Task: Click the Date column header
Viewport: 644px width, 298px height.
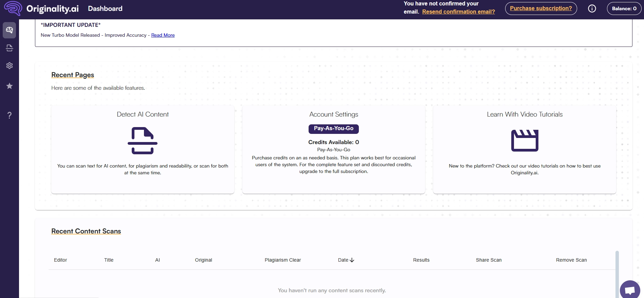Action: [x=343, y=260]
